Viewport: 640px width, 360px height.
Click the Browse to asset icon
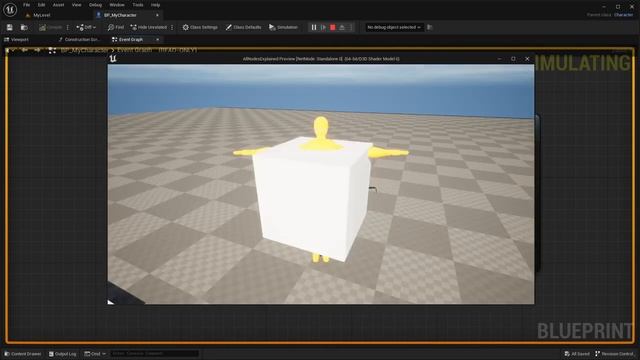[x=24, y=27]
